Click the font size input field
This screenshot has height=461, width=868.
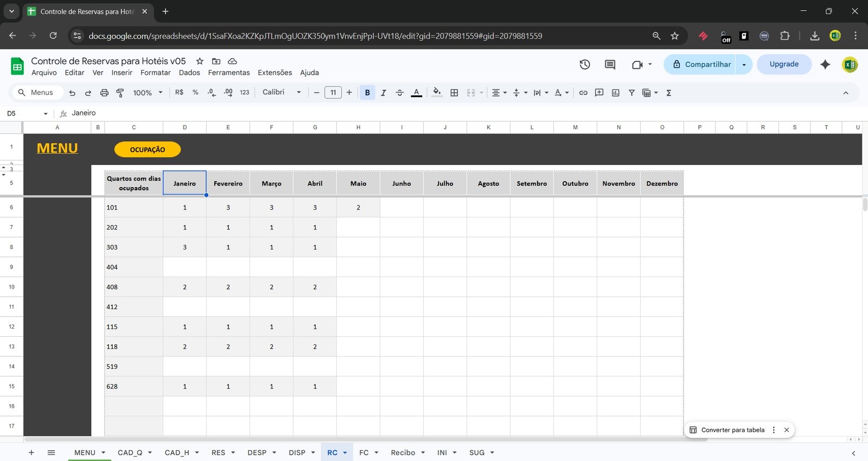pyautogui.click(x=333, y=93)
